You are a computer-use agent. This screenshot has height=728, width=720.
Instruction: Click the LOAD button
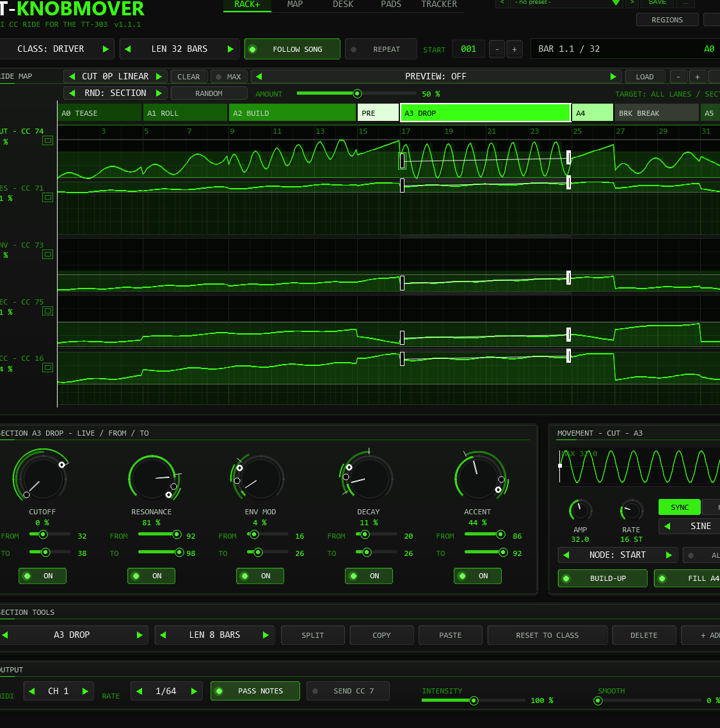click(644, 77)
